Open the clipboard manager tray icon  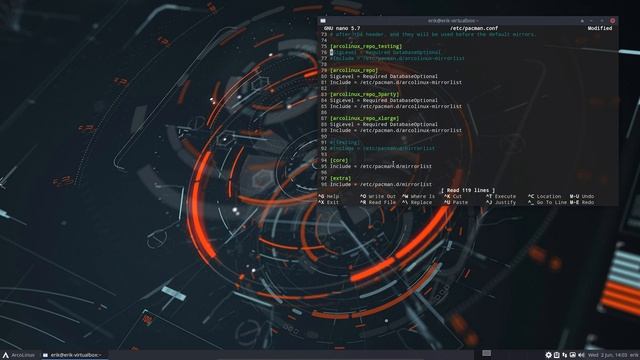tap(556, 355)
